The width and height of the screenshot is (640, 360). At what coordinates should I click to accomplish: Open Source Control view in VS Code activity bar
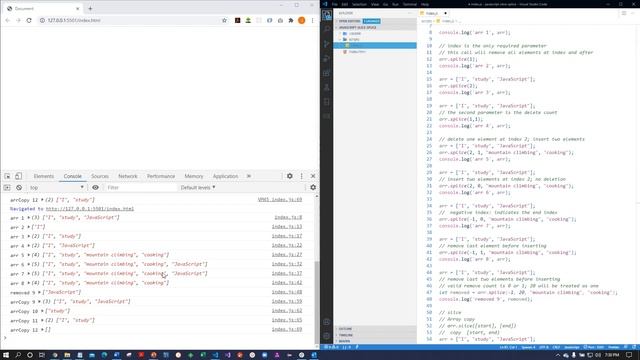pos(327,44)
